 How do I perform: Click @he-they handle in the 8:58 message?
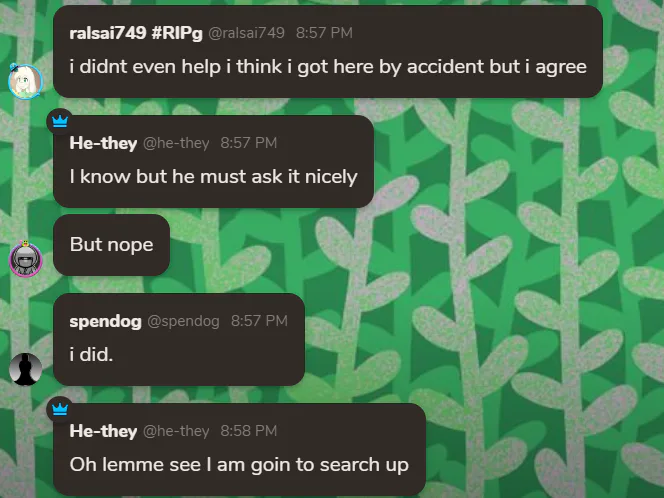pos(176,431)
